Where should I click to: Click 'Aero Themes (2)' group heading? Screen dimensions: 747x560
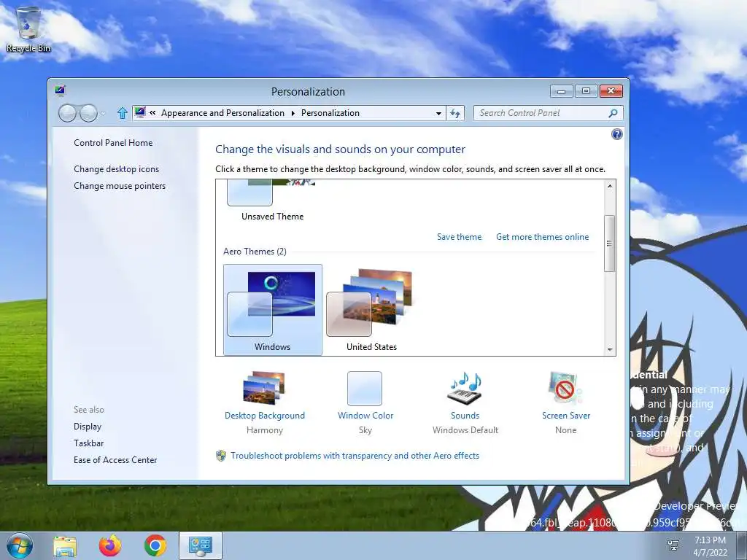point(255,252)
